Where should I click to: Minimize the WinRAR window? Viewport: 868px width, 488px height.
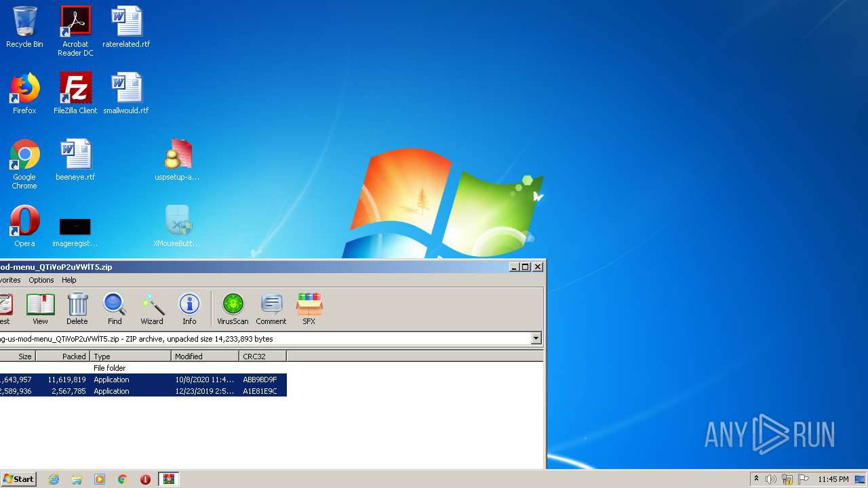pyautogui.click(x=515, y=267)
